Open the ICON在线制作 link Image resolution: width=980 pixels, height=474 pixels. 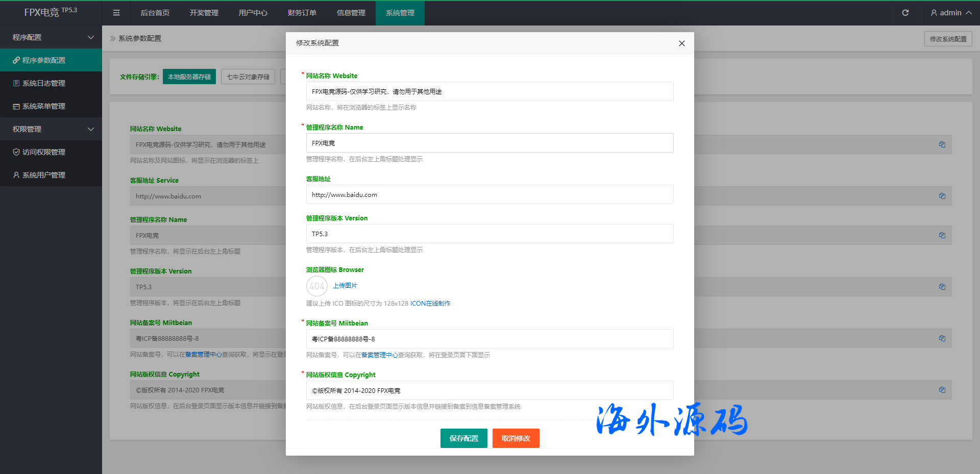(x=430, y=304)
